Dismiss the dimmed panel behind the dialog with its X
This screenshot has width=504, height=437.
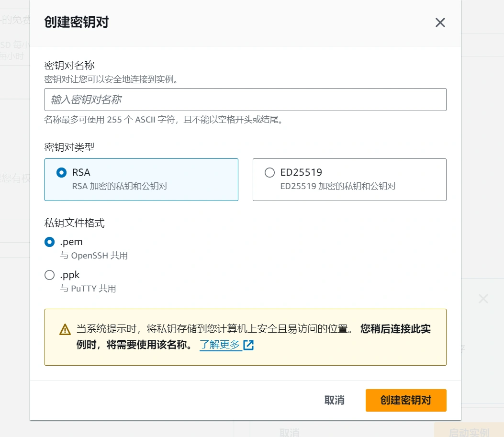click(483, 299)
